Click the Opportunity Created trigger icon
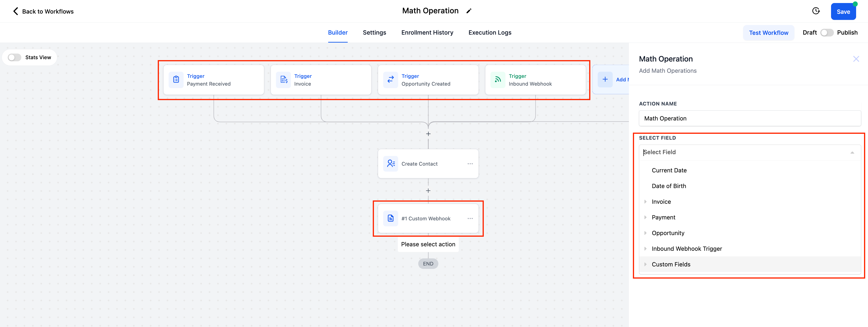 391,79
